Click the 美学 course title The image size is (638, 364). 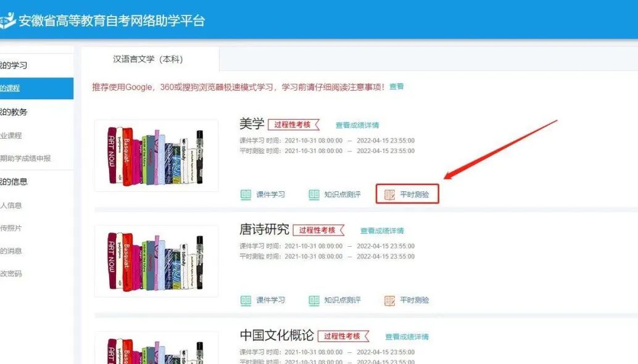[x=252, y=124]
